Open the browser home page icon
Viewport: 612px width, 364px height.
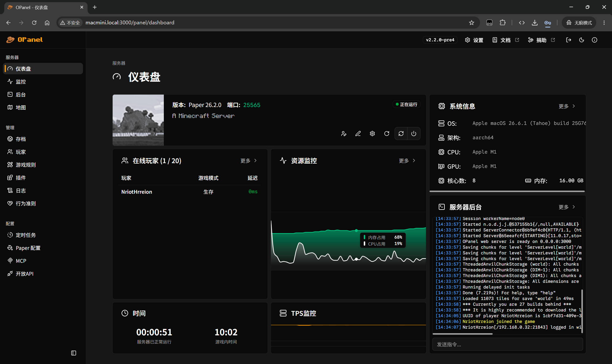point(47,22)
